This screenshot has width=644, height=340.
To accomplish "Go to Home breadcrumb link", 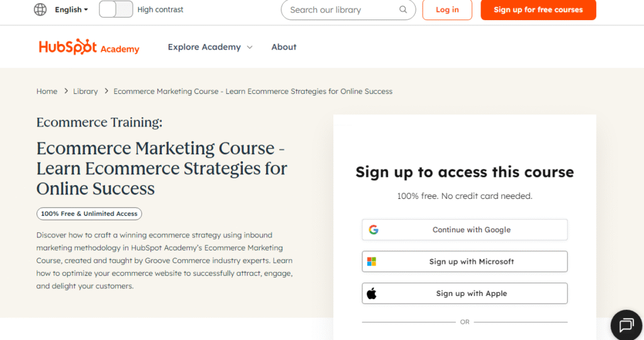I will [x=47, y=91].
